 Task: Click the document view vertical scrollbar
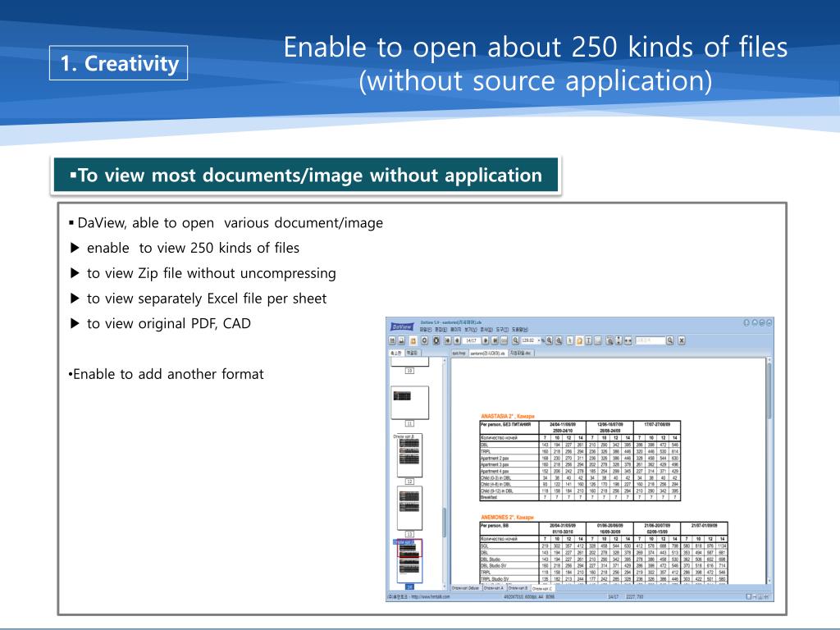[769, 470]
